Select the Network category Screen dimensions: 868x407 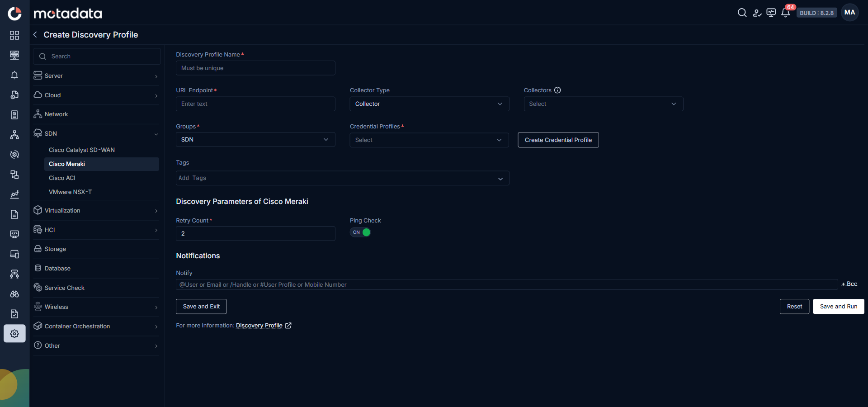pyautogui.click(x=96, y=114)
